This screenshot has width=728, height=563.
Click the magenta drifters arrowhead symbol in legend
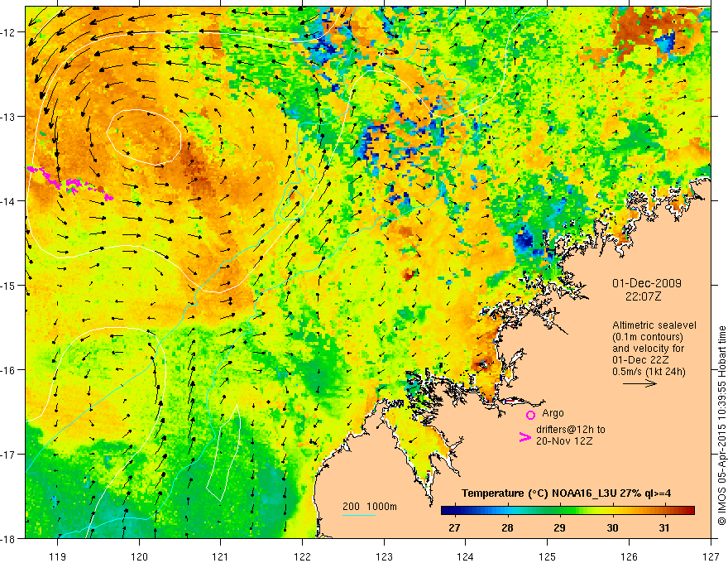click(x=524, y=437)
